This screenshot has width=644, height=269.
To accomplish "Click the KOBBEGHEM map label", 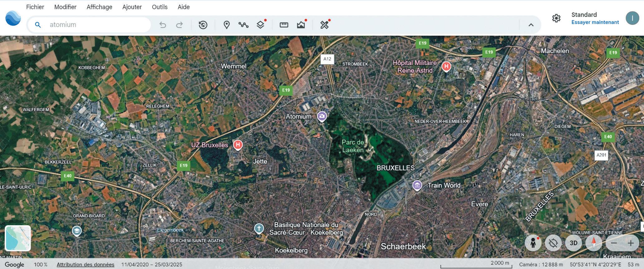I will click(92, 67).
